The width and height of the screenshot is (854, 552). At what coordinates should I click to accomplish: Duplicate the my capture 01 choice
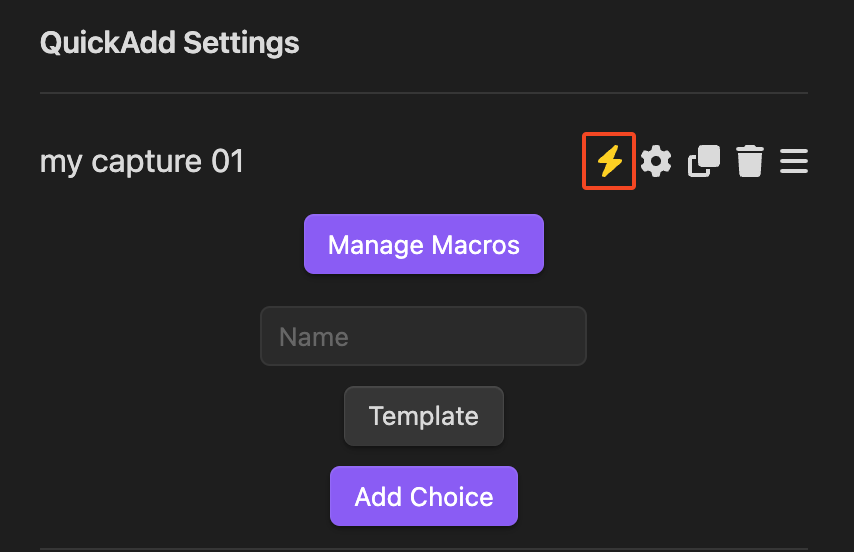(x=704, y=161)
